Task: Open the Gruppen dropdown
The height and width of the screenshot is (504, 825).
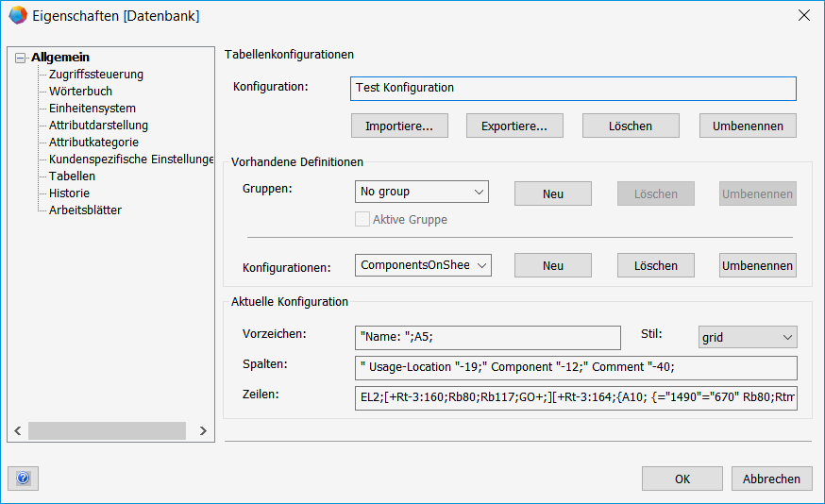Action: click(x=422, y=192)
